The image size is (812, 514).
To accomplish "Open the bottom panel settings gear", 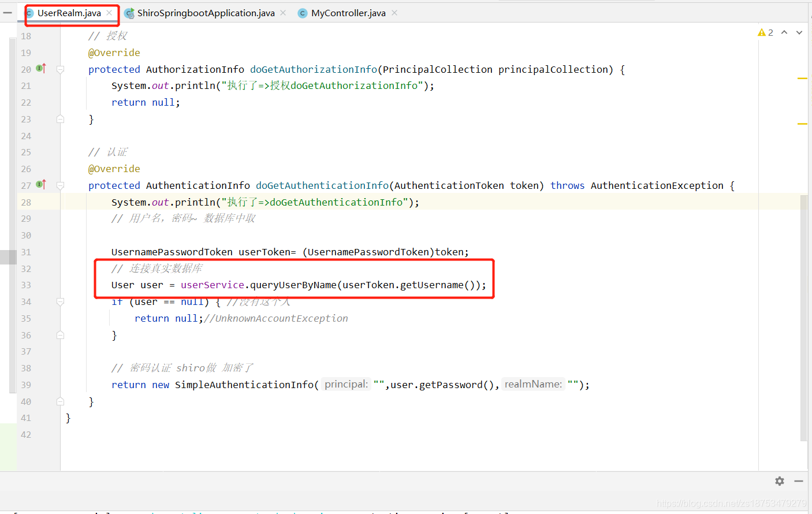I will 780,481.
